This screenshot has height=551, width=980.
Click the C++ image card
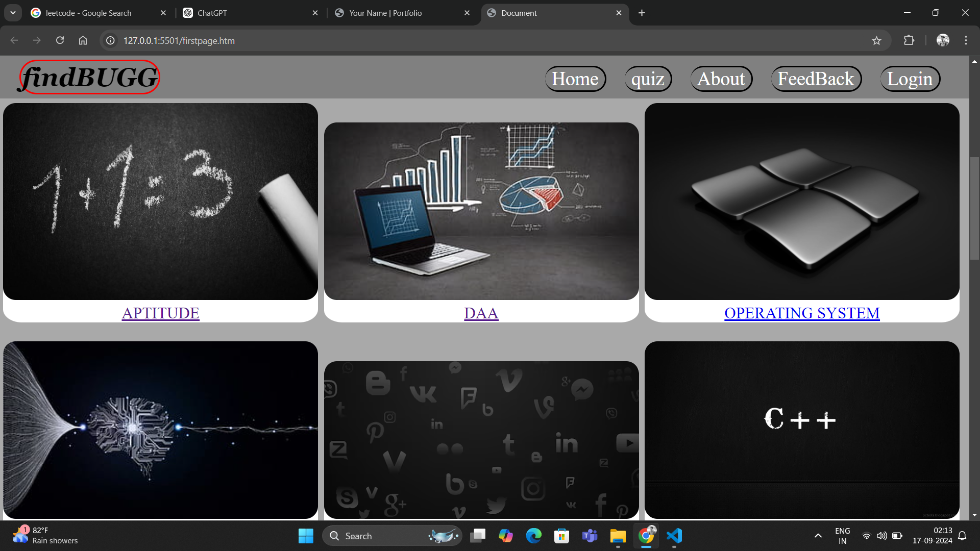[x=802, y=430]
